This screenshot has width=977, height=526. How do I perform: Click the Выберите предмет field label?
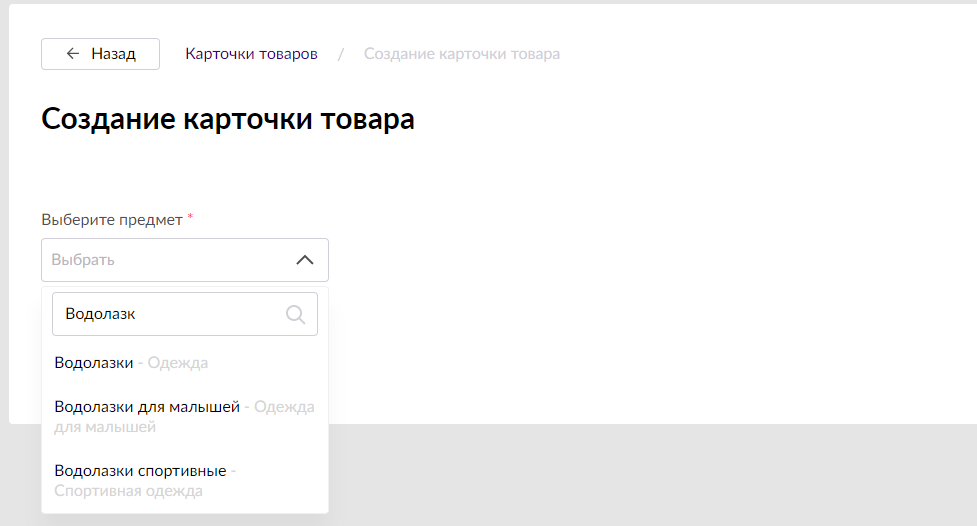click(112, 220)
